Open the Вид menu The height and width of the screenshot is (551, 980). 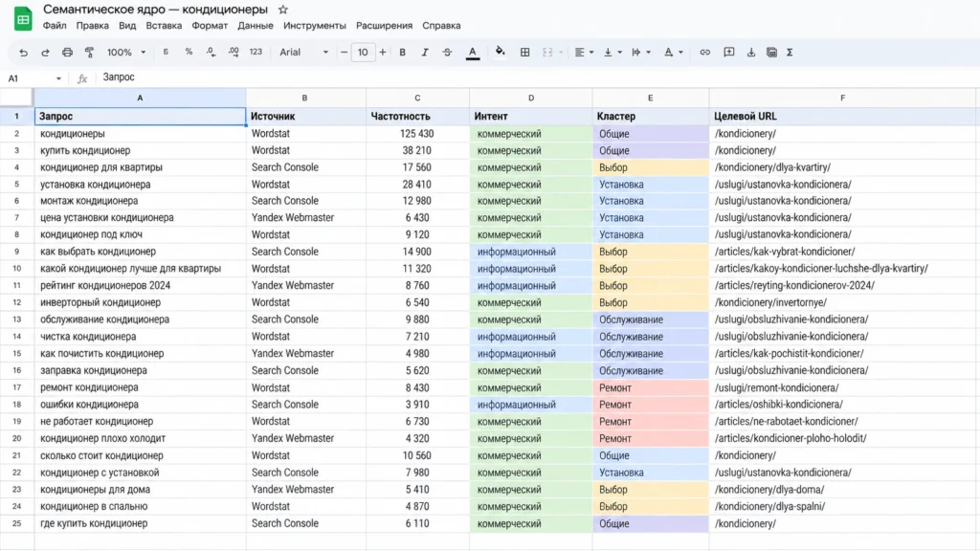(x=127, y=26)
